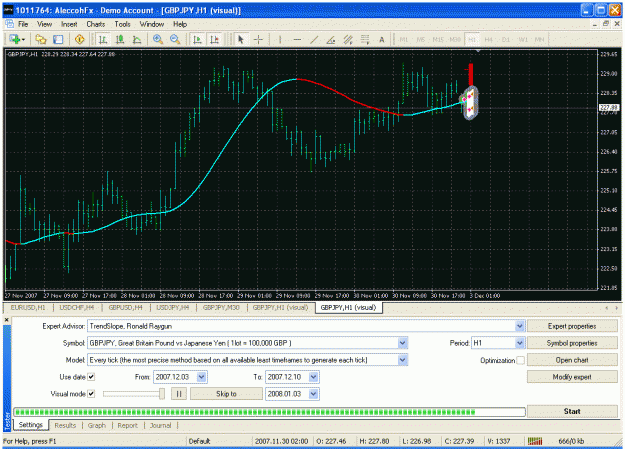Open the Tools menu
The width and height of the screenshot is (625, 449).
(122, 24)
